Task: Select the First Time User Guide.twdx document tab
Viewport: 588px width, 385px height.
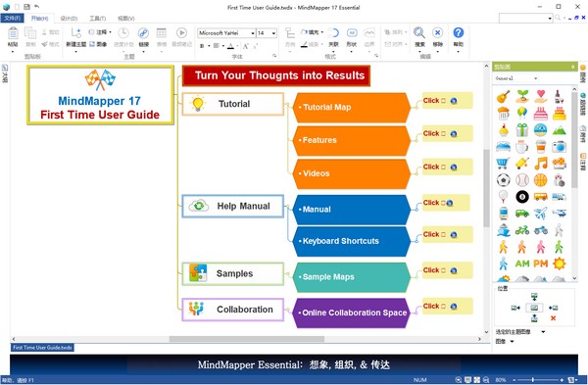Action: (x=42, y=348)
